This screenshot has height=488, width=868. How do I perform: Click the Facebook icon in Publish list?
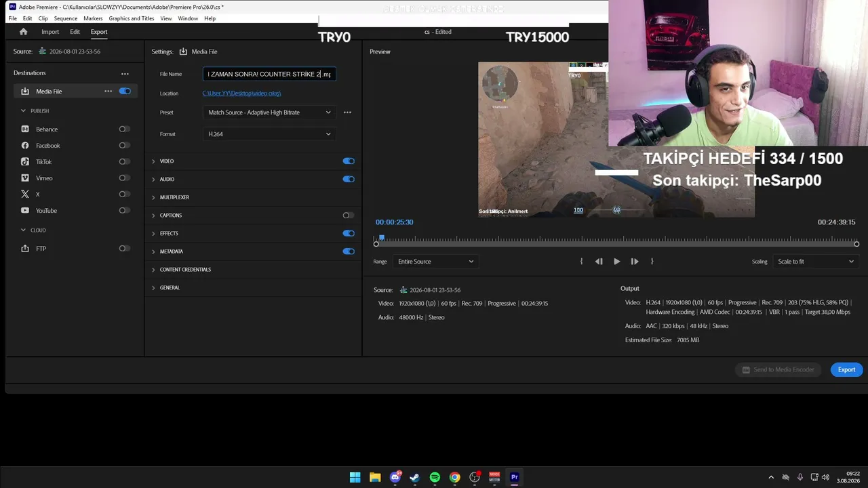[25, 146]
